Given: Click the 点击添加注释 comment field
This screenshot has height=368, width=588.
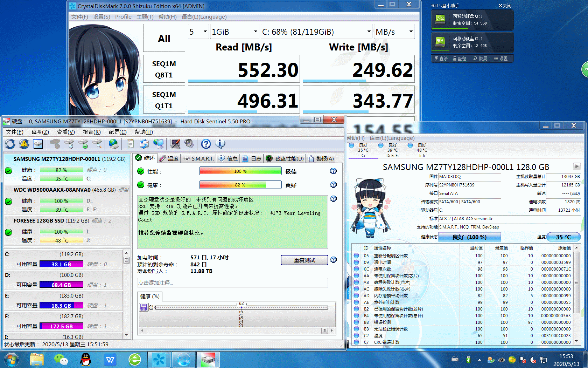Looking at the screenshot, I should [x=232, y=282].
